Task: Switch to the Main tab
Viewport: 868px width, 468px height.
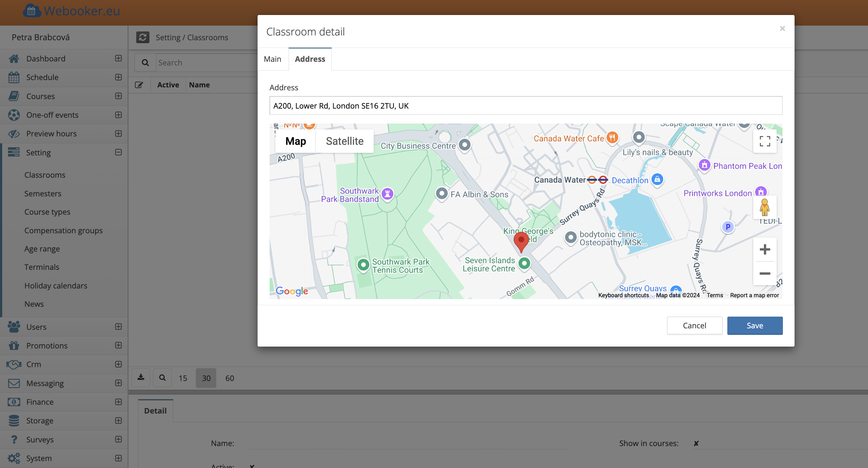Action: pos(273,59)
